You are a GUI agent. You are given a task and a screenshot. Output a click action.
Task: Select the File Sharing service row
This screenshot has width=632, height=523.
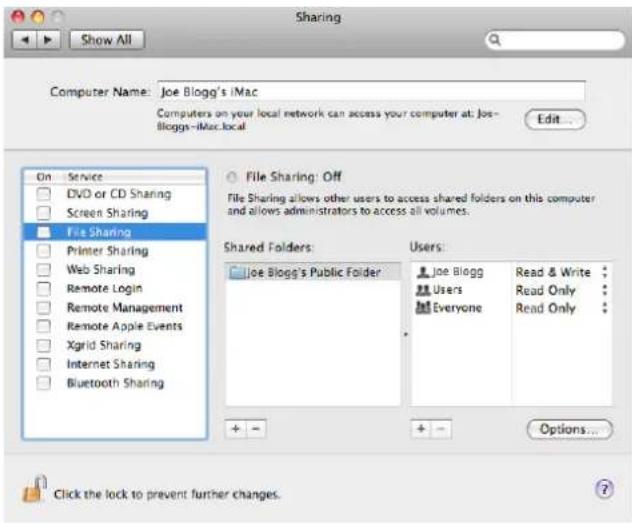115,232
